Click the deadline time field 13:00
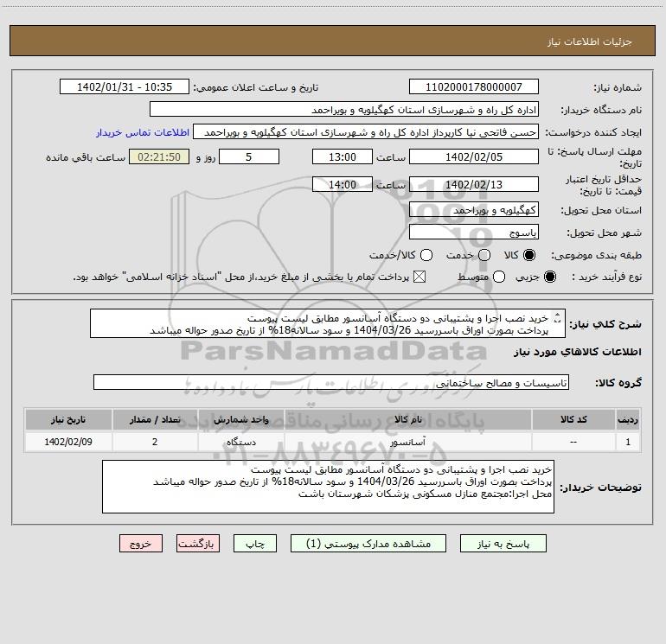The width and height of the screenshot is (666, 644). 343,156
